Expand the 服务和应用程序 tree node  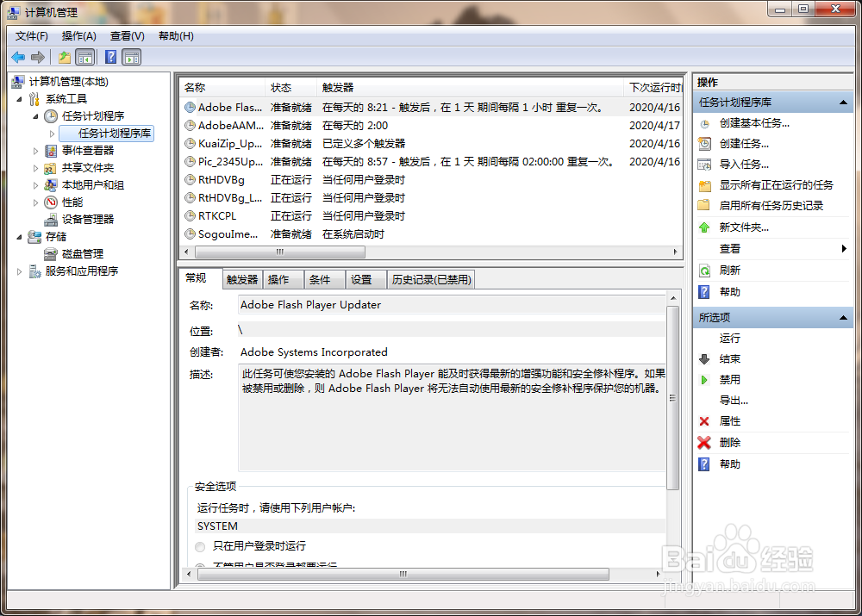coord(19,271)
